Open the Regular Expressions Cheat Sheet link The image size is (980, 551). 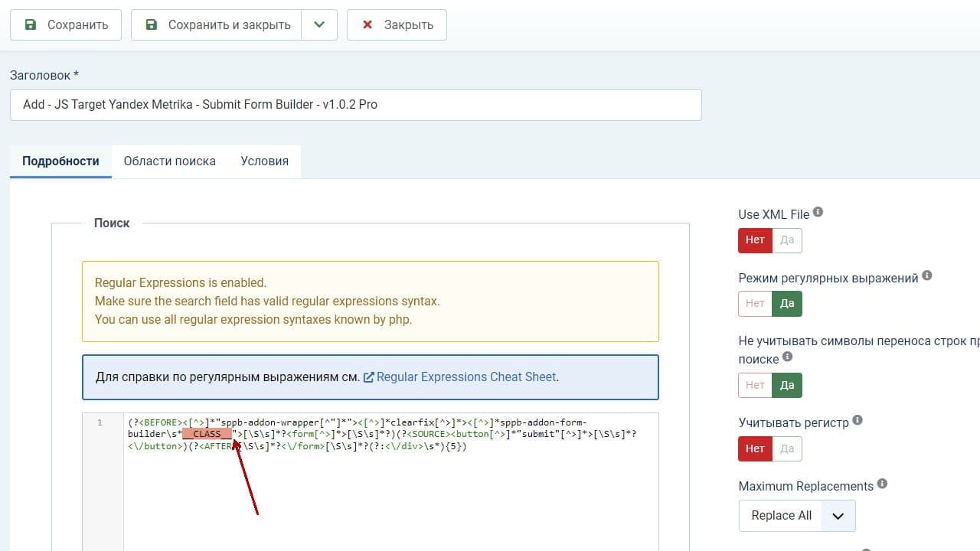[467, 377]
